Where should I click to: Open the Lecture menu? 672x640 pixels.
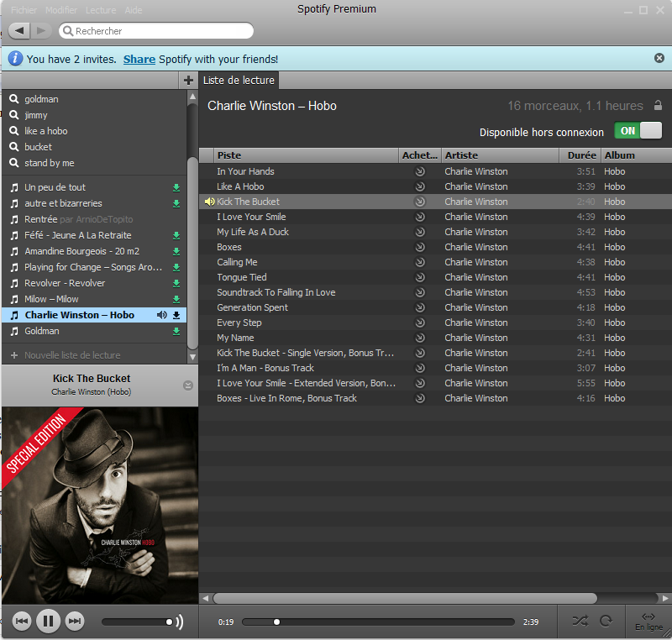coord(101,10)
